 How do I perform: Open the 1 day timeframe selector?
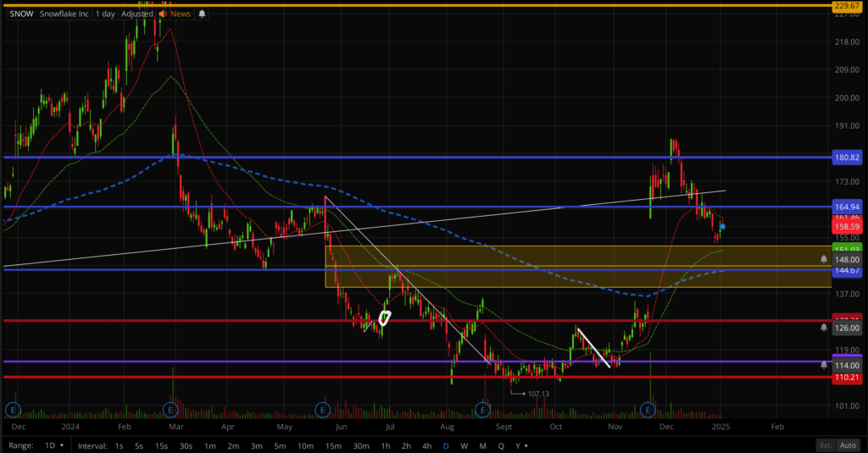pos(106,14)
